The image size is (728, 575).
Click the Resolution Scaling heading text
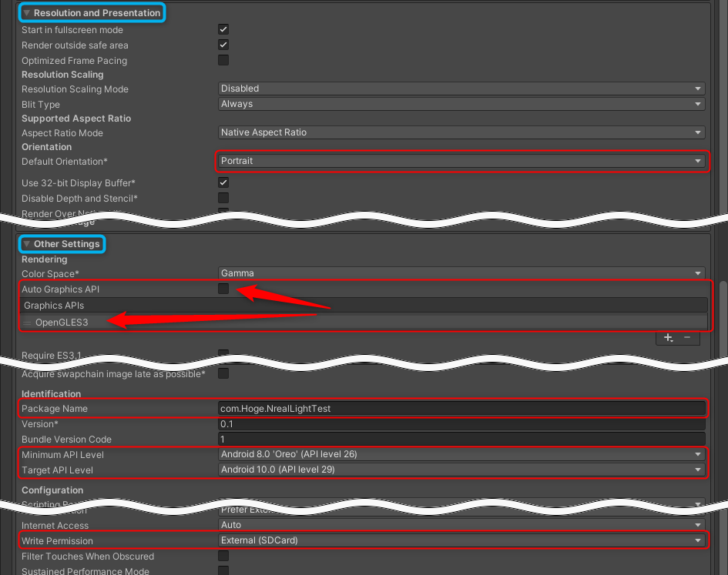(62, 75)
